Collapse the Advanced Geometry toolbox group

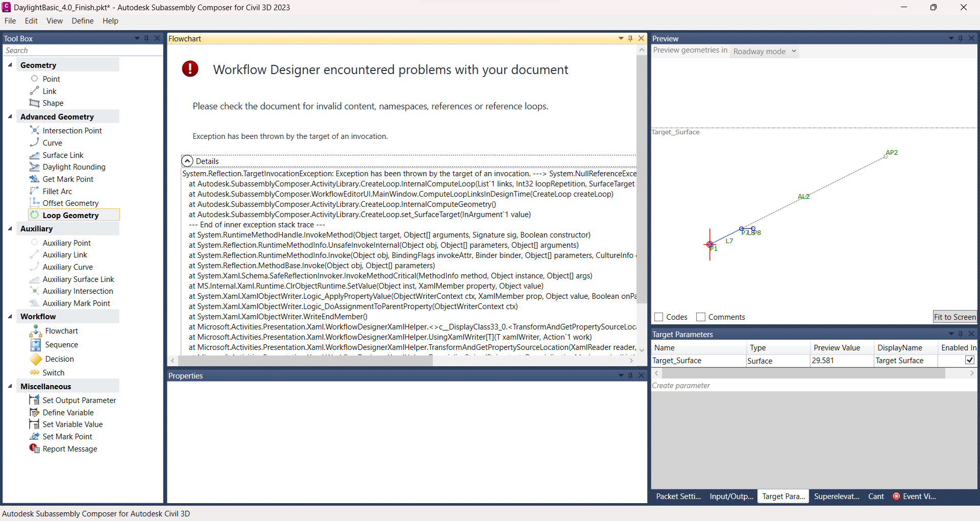(x=10, y=116)
